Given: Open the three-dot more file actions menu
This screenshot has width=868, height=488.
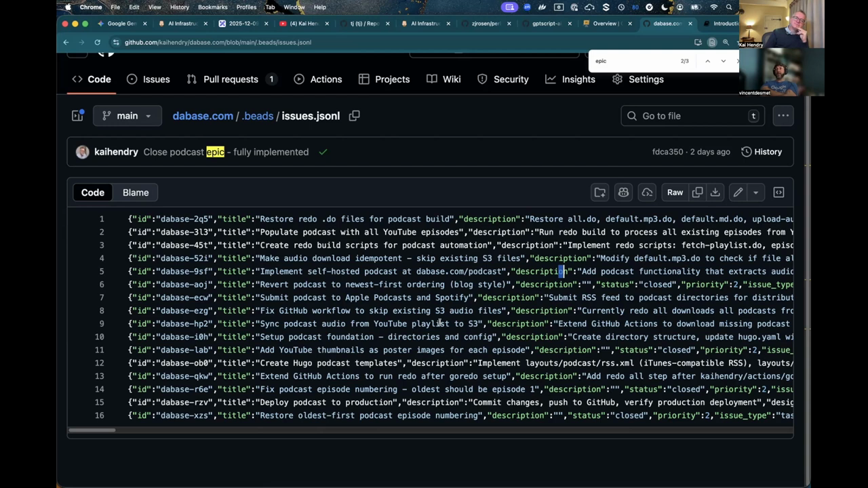Looking at the screenshot, I should 783,116.
